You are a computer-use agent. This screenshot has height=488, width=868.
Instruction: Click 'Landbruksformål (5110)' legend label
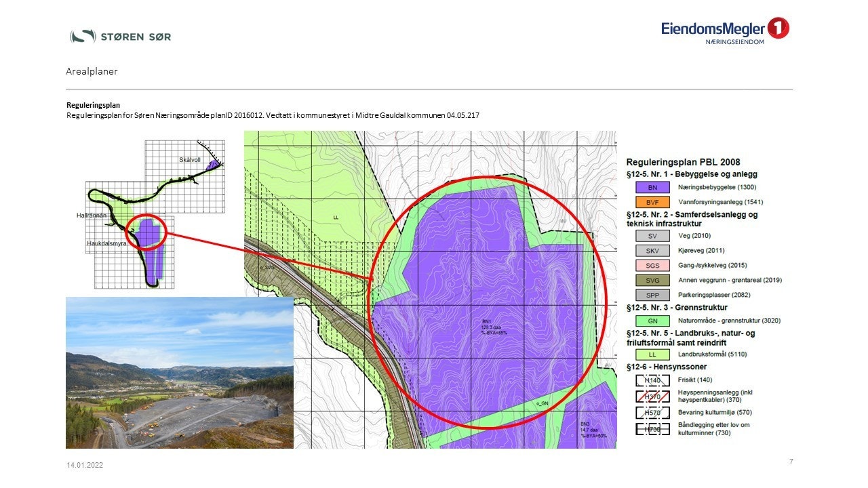tap(712, 354)
